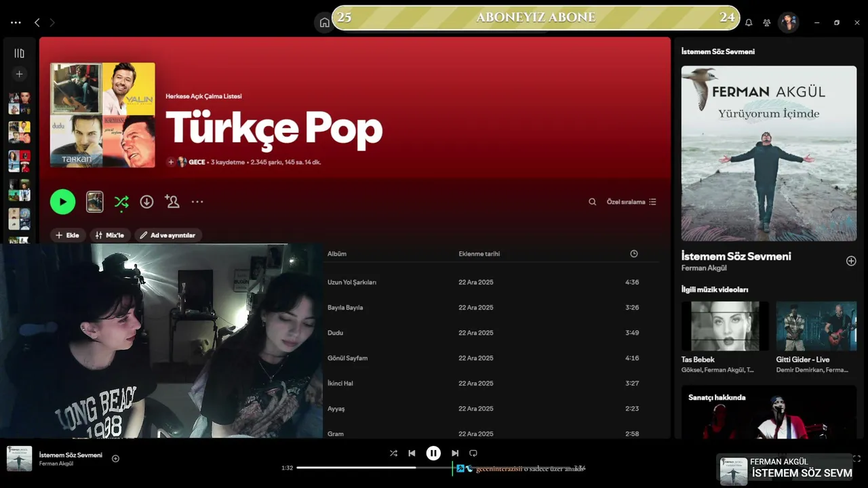Open the third playlist thumbnail in the sidebar
Image resolution: width=868 pixels, height=488 pixels.
pyautogui.click(x=19, y=161)
